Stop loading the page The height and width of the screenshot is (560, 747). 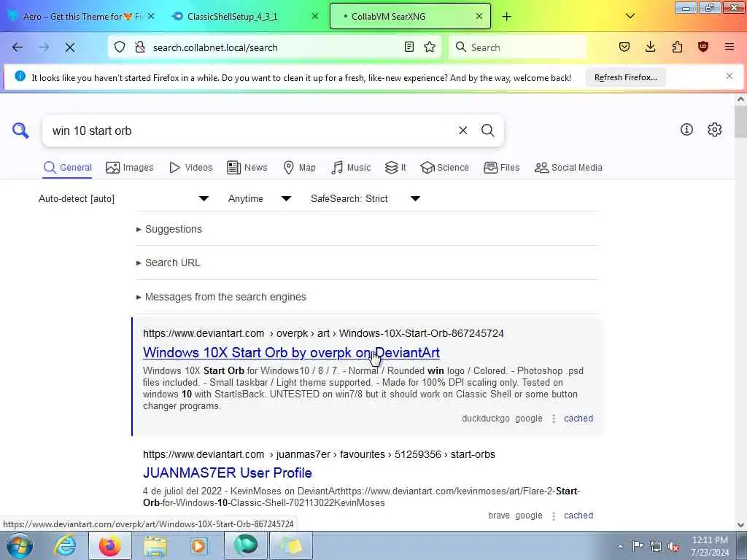pyautogui.click(x=69, y=47)
